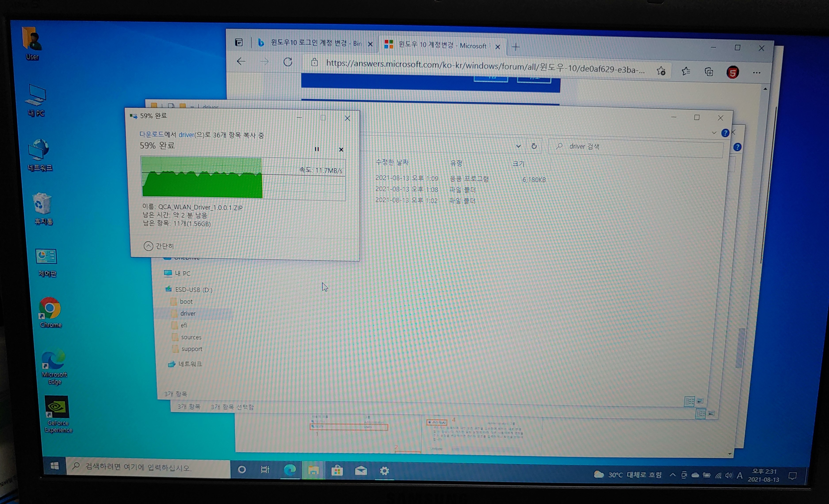
Task: Open Microsoft Store from the taskbar
Action: (337, 471)
